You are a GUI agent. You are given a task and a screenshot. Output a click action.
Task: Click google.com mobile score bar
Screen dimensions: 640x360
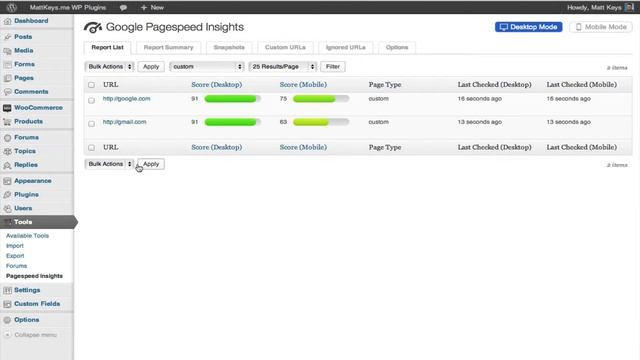321,99
